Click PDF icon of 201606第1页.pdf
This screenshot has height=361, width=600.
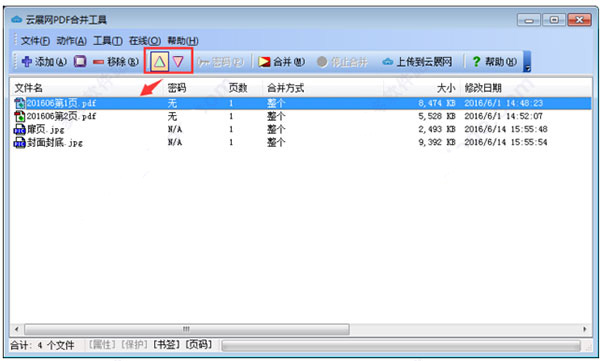(x=20, y=103)
